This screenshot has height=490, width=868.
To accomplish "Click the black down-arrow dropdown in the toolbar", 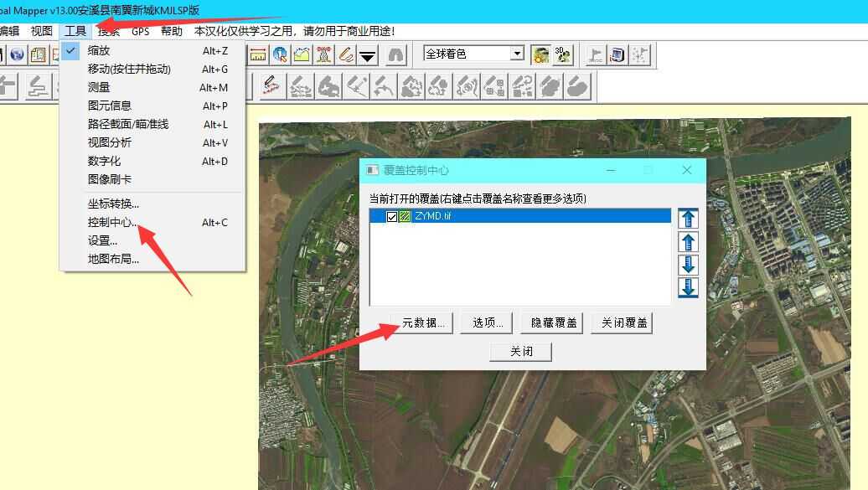I will coord(367,54).
